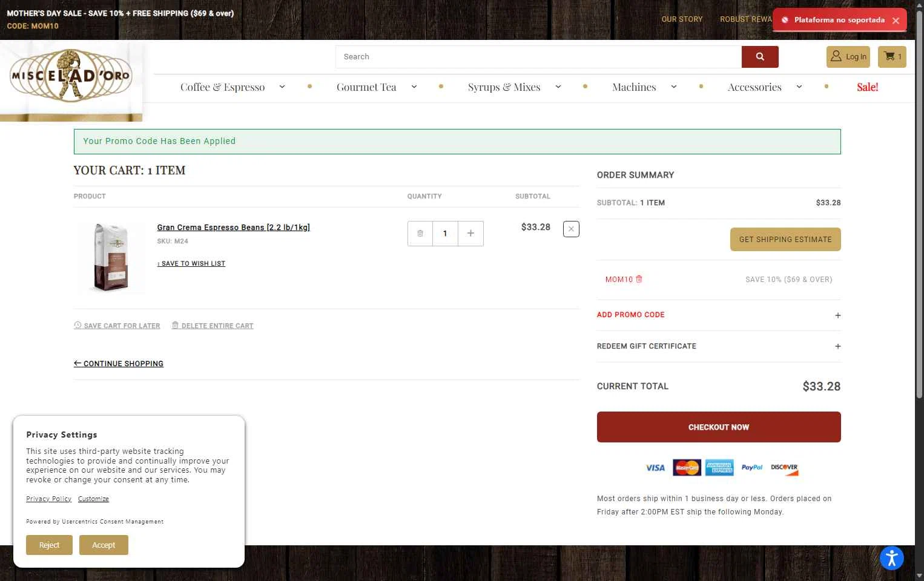Click the product image thumbnail
The image size is (924, 581).
click(x=111, y=258)
